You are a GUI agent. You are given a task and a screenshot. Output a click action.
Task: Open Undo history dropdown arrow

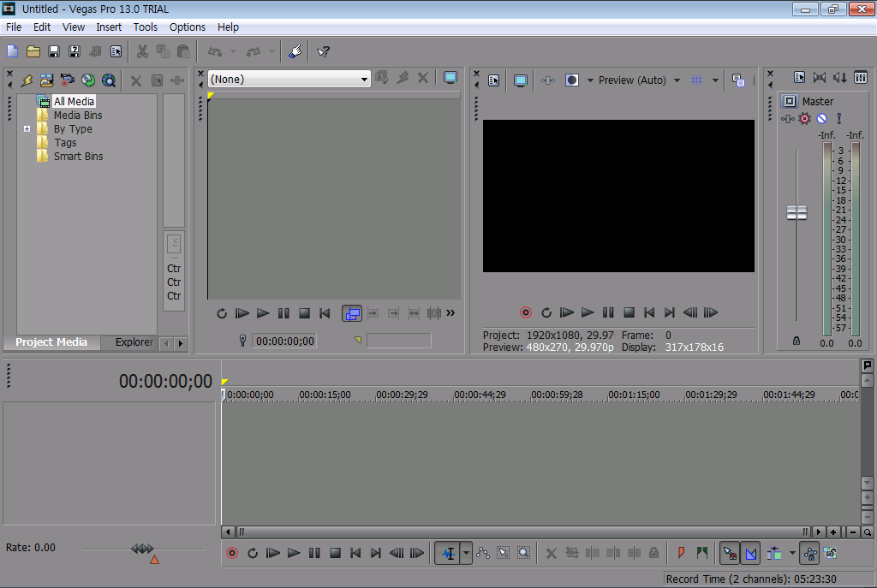233,51
